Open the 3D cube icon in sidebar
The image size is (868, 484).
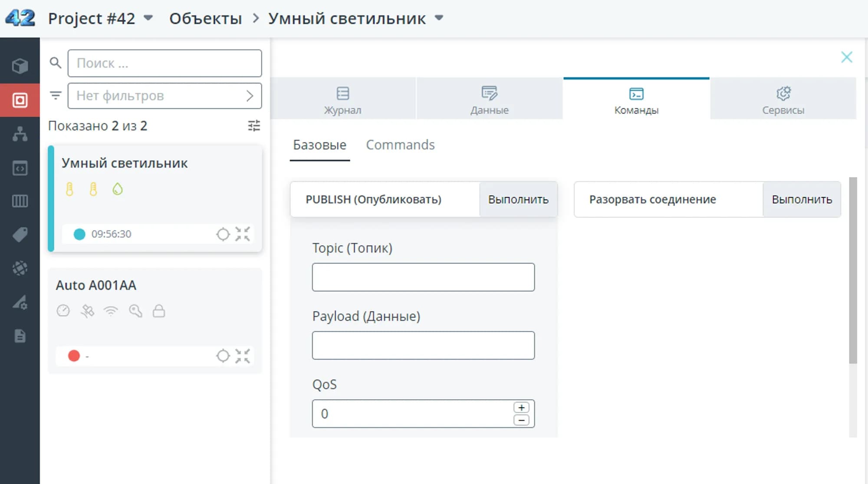coord(20,66)
